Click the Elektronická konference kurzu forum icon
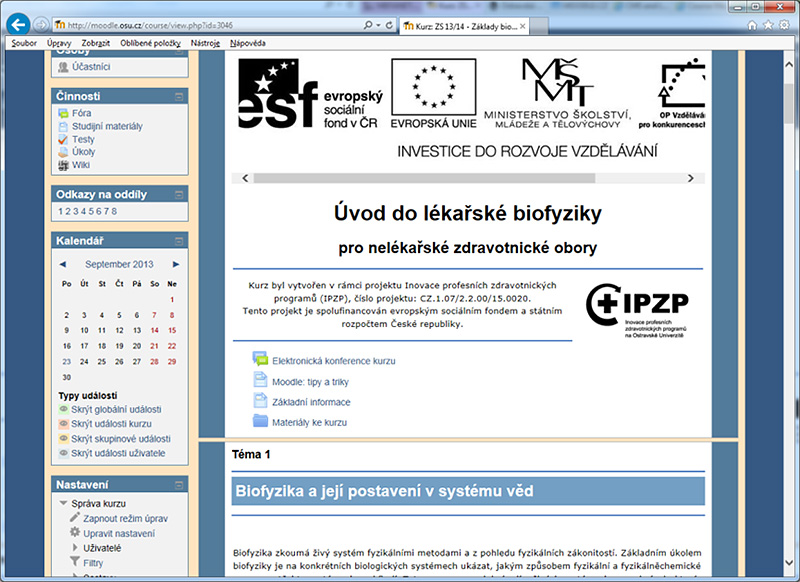This screenshot has height=582, width=800. (260, 359)
